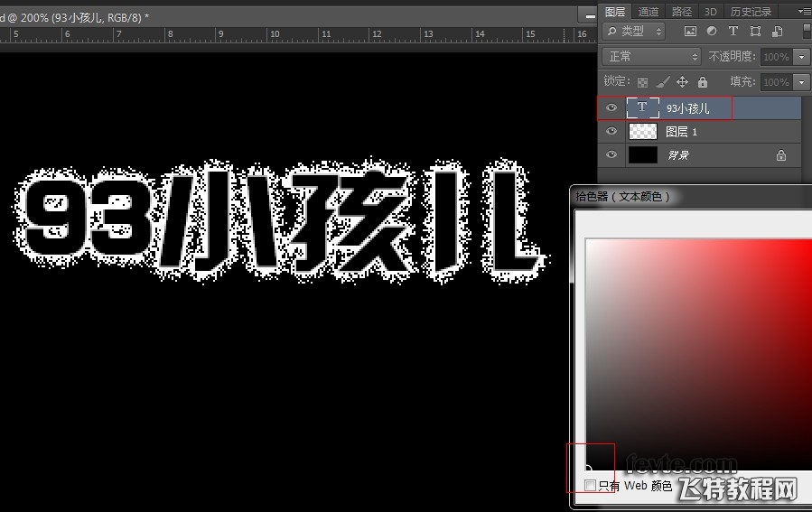The image size is (812, 512).
Task: Open the layers panel flyout menu
Action: point(804,12)
